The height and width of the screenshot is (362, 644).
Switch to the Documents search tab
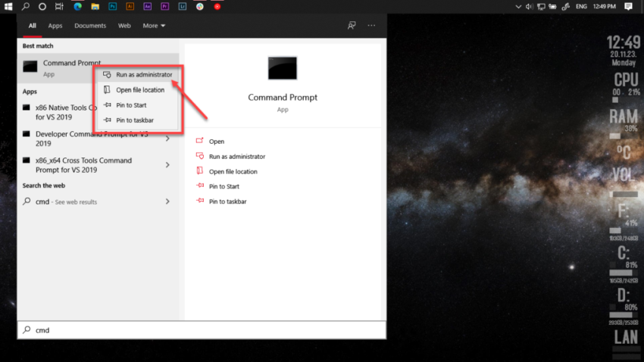[90, 26]
